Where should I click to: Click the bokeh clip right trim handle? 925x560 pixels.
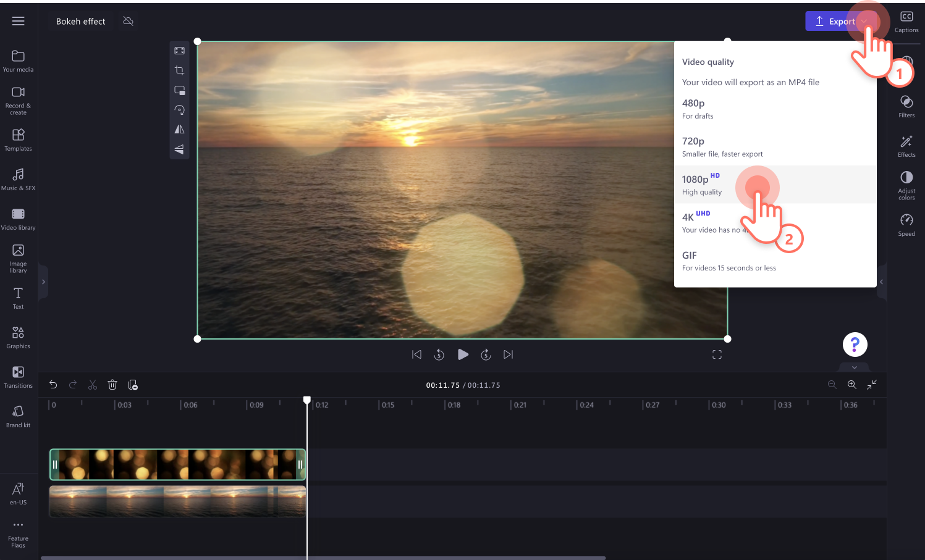click(300, 464)
